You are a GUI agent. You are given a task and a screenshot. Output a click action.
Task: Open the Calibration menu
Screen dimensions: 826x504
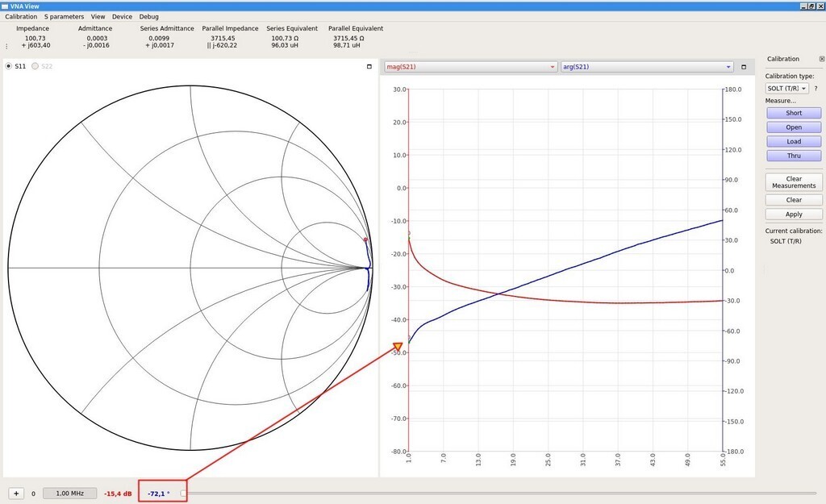point(21,16)
